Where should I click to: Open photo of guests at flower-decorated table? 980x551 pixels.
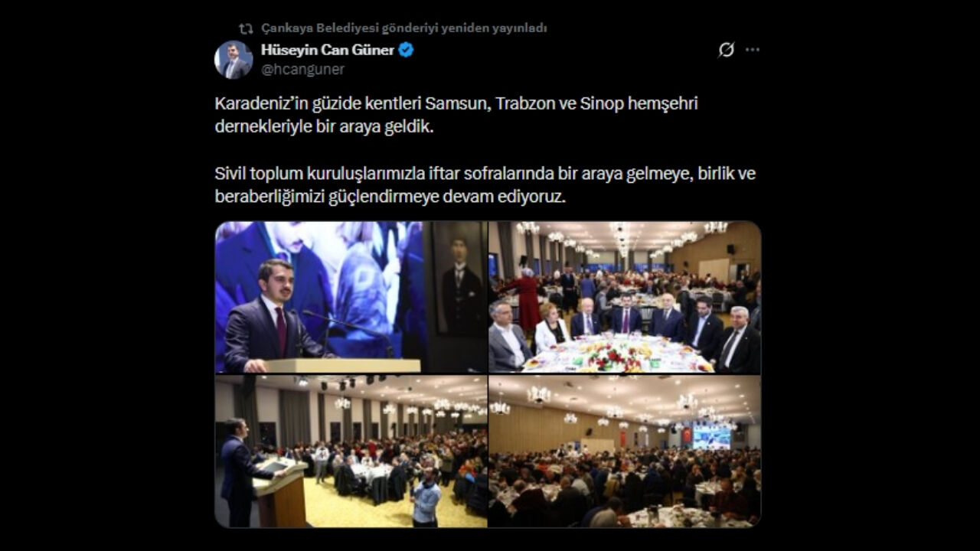[x=625, y=297]
